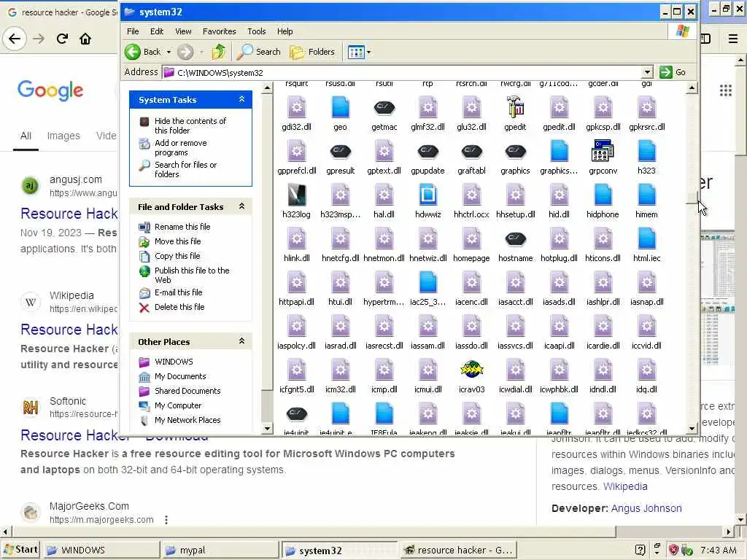
Task: Click the browser home icon
Action: (85, 39)
